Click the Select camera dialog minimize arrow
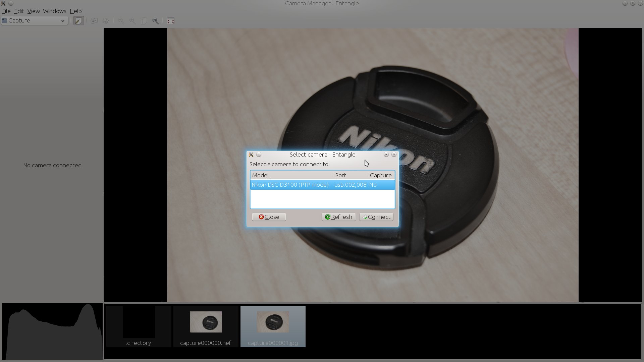This screenshot has width=644, height=362. (x=386, y=155)
